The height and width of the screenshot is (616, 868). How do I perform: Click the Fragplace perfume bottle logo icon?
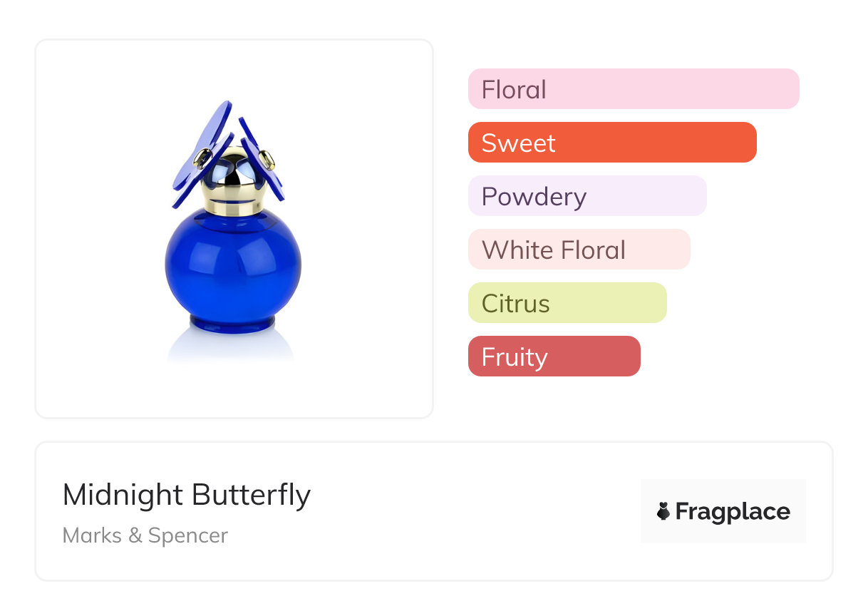pyautogui.click(x=663, y=511)
